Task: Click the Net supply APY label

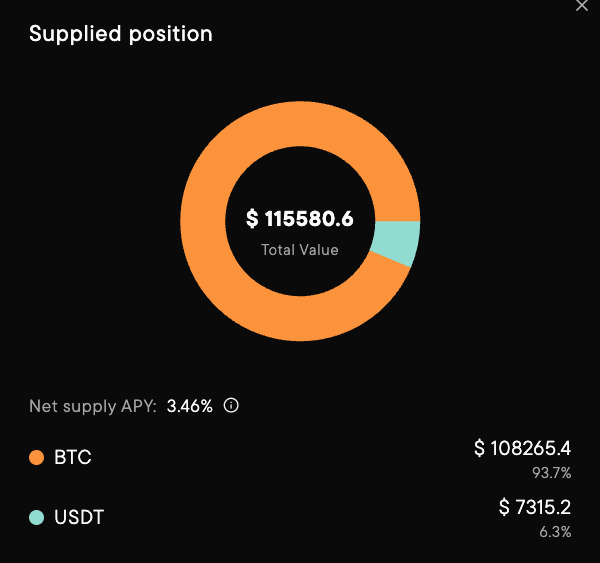Action: coord(92,407)
